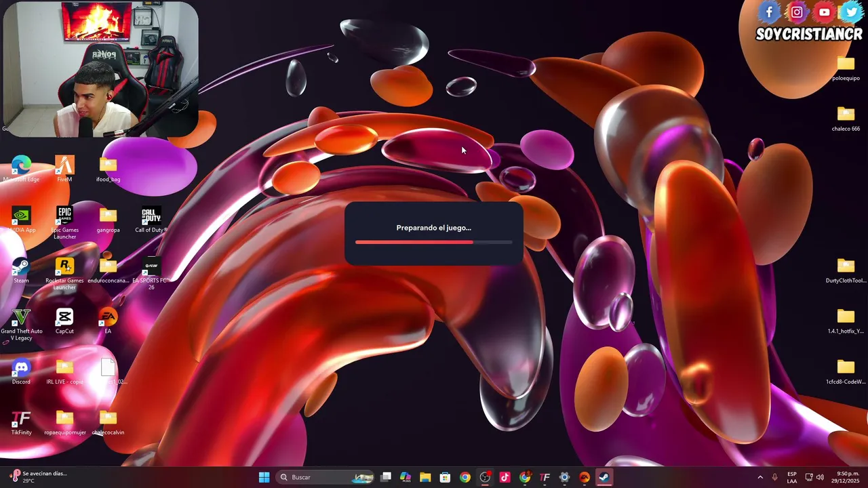Select the 1.4.1_hotfix folder

846,321
